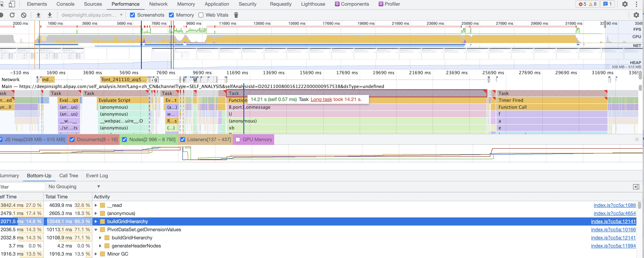
Task: Open DevTools settings gear at top right
Action: pyautogui.click(x=625, y=4)
